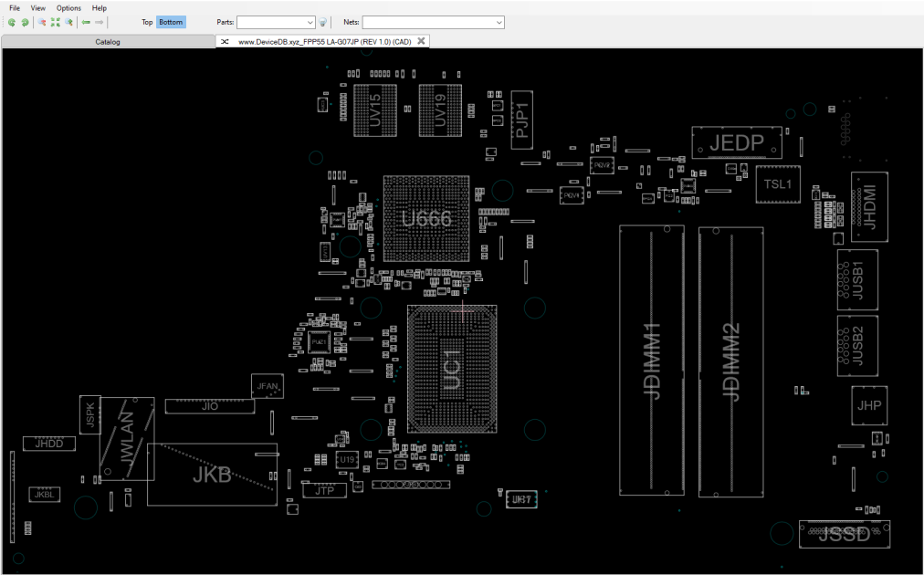924x575 pixels.
Task: Fit board to window icon
Action: (56, 23)
